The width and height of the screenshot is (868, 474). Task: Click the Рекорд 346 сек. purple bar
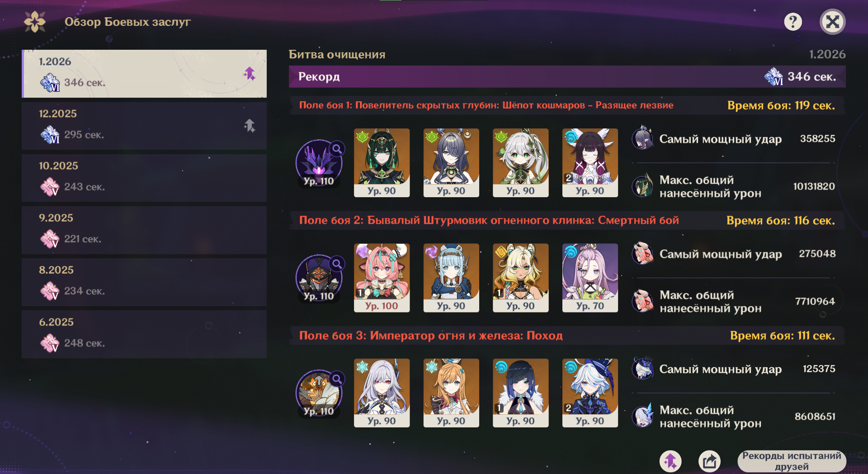[x=567, y=76]
